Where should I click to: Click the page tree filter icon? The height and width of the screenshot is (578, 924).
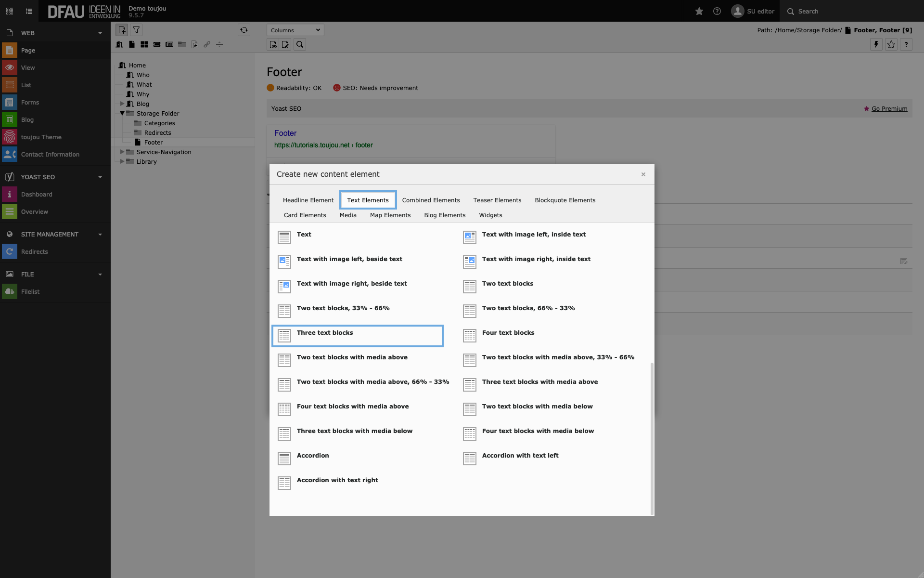click(x=136, y=30)
